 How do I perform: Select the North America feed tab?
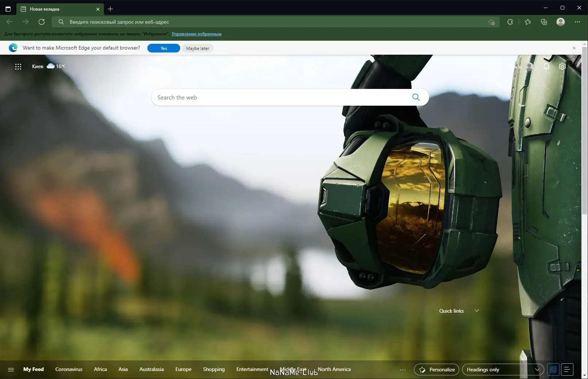(334, 369)
